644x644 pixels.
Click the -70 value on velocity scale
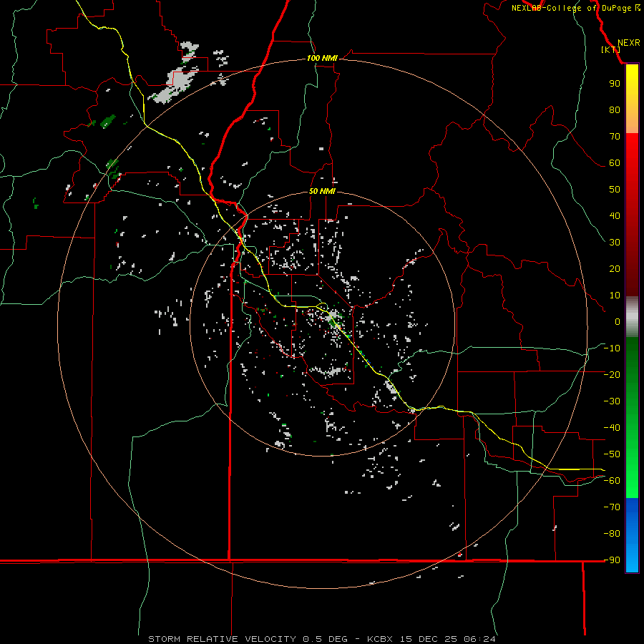pos(612,507)
